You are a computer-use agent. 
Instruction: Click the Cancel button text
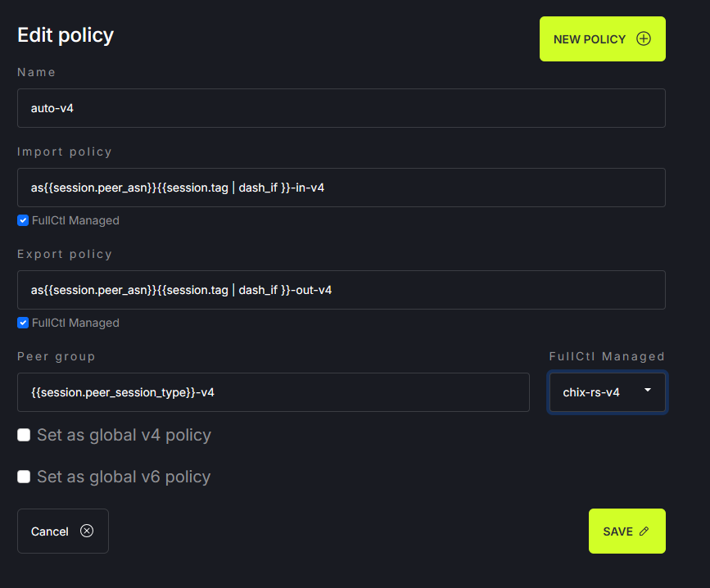click(49, 531)
